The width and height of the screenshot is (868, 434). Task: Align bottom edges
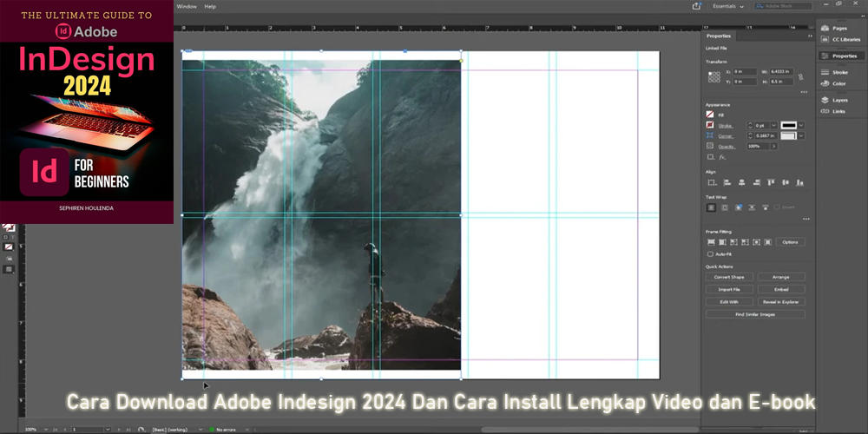point(799,182)
